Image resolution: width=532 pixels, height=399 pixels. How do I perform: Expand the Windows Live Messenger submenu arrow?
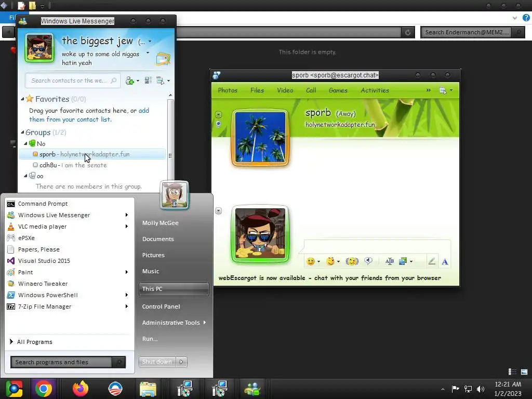coord(127,215)
